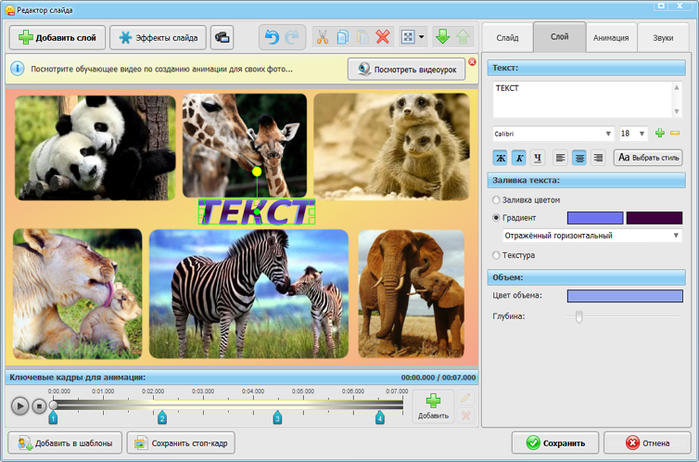Click the panda photo thumbnail
The height and width of the screenshot is (462, 699).
pos(95,148)
